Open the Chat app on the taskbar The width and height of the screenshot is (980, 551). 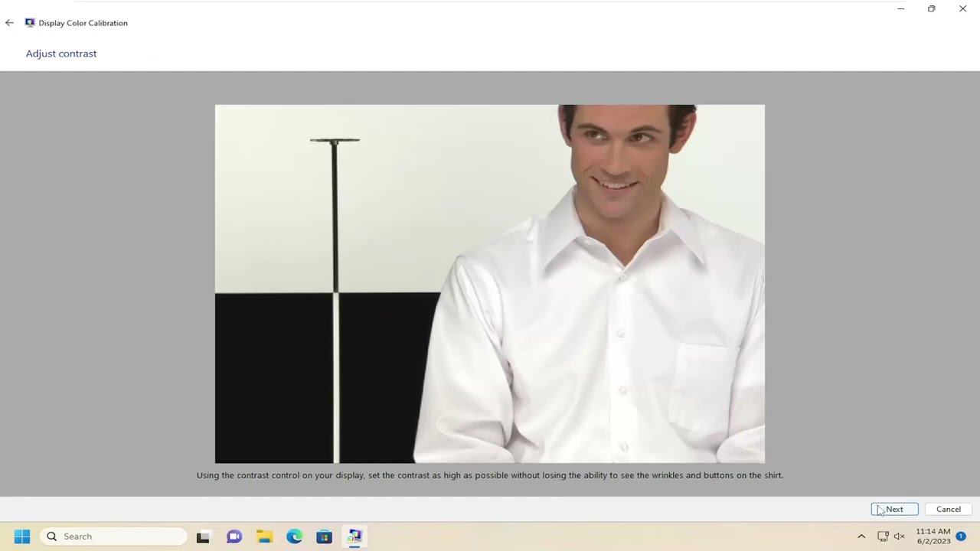(x=234, y=536)
